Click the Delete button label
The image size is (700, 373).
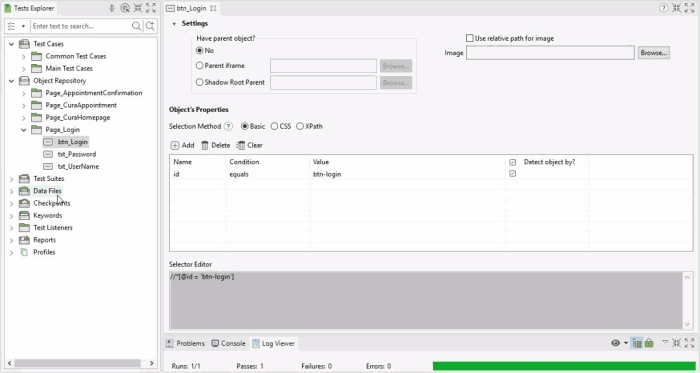(221, 145)
